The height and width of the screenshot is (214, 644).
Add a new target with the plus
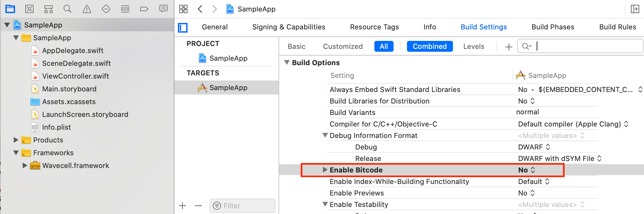(x=182, y=206)
